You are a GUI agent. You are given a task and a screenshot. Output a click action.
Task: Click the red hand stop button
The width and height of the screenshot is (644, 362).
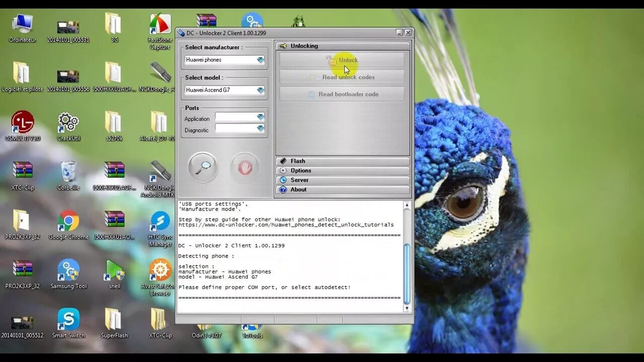(245, 167)
